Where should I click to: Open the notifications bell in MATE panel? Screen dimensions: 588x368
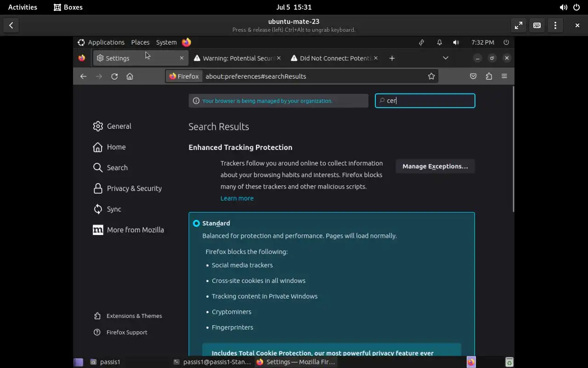(439, 42)
